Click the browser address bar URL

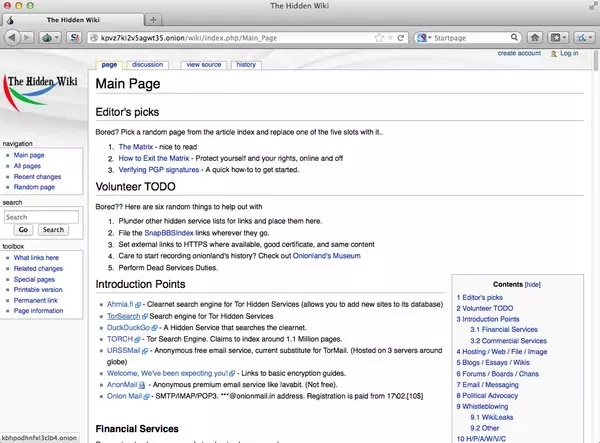tap(189, 37)
